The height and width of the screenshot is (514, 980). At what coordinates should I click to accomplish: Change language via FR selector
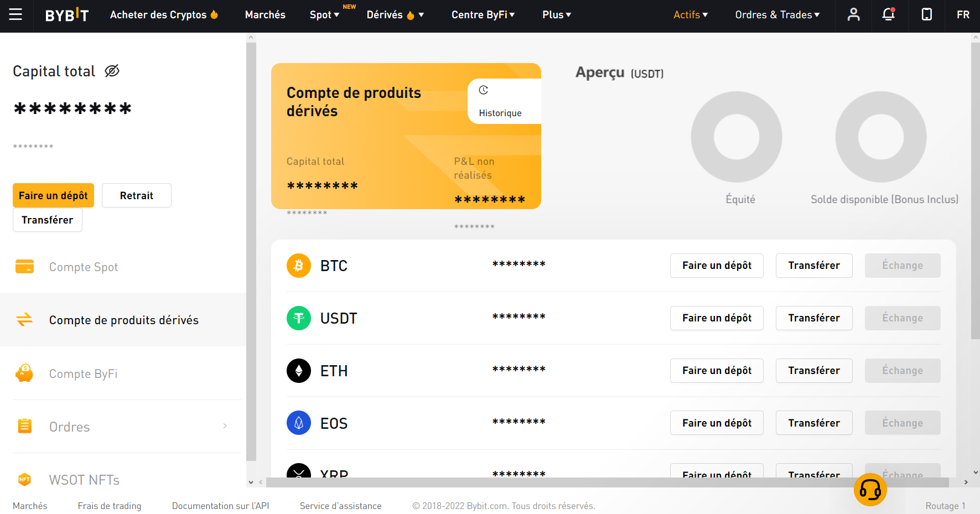963,15
